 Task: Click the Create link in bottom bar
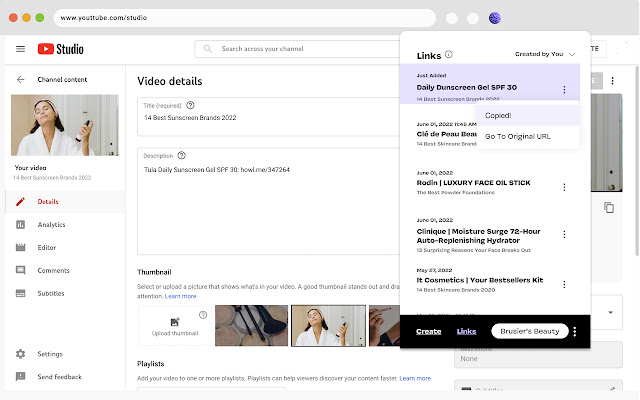pos(428,331)
